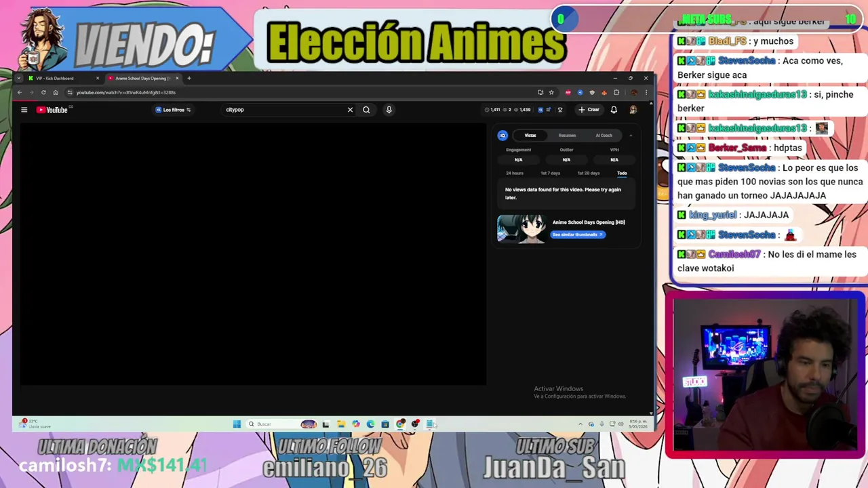Select the 1st 7 days range
868x488 pixels.
click(x=551, y=174)
